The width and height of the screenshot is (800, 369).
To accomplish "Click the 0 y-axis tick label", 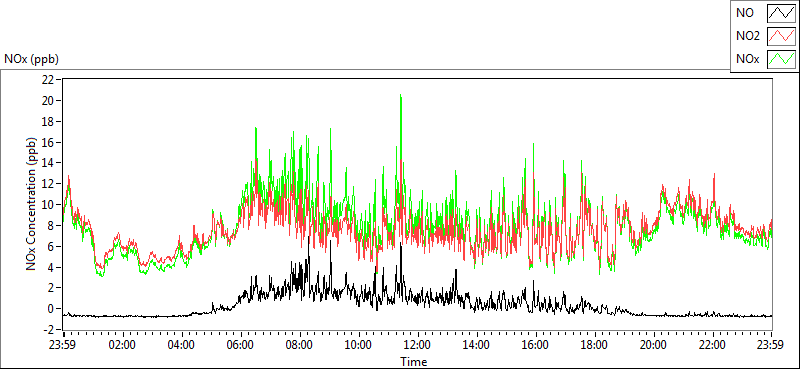I will (51, 309).
